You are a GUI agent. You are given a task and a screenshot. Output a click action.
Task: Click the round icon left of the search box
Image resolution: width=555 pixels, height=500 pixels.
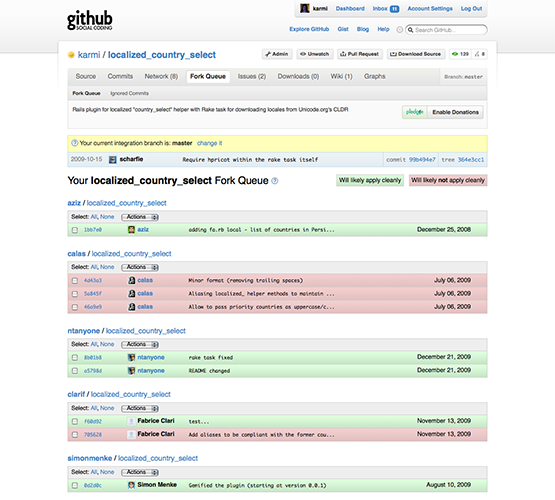coord(400,30)
